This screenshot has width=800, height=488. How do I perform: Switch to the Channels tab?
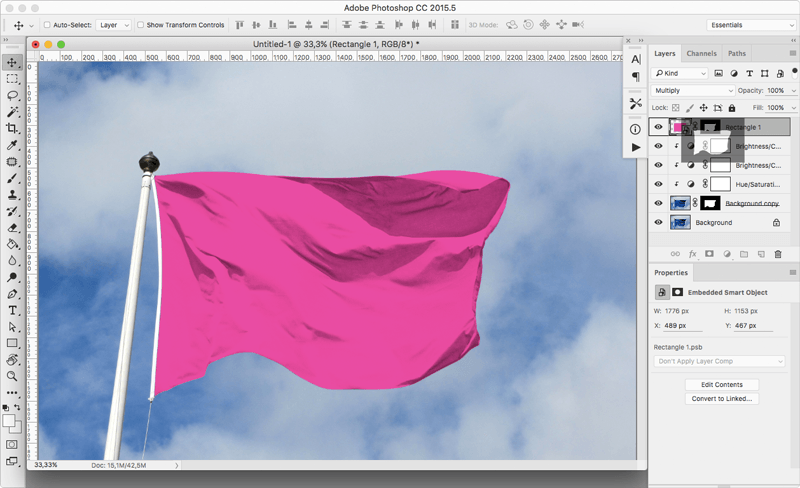(x=701, y=53)
